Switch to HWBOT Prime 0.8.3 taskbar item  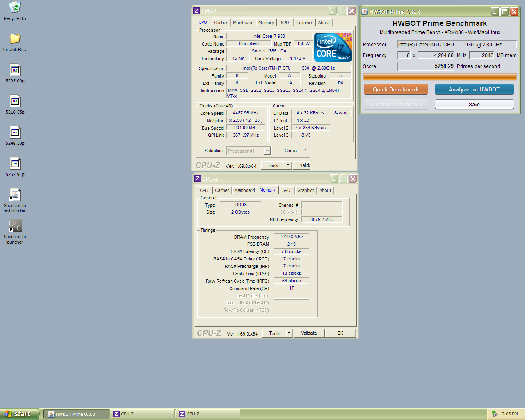click(x=76, y=414)
